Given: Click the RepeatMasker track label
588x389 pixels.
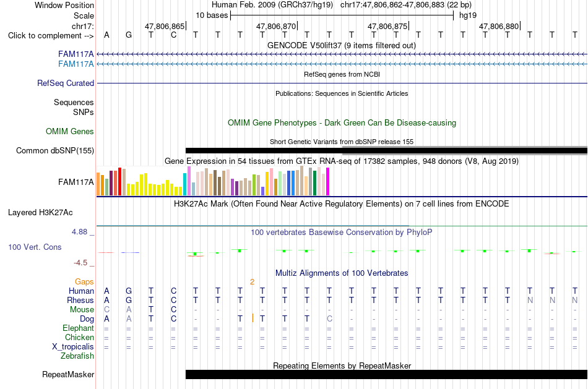Looking at the screenshot, I should 68,374.
